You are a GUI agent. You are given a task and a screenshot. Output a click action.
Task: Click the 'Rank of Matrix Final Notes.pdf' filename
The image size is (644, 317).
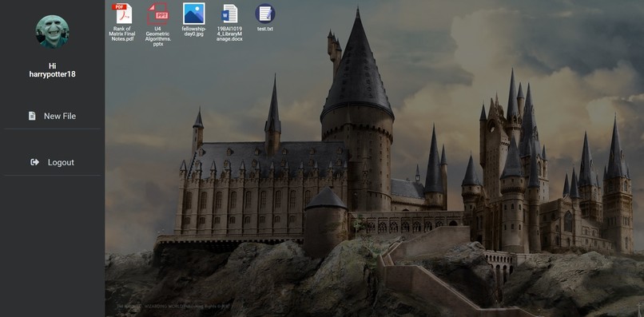click(122, 34)
